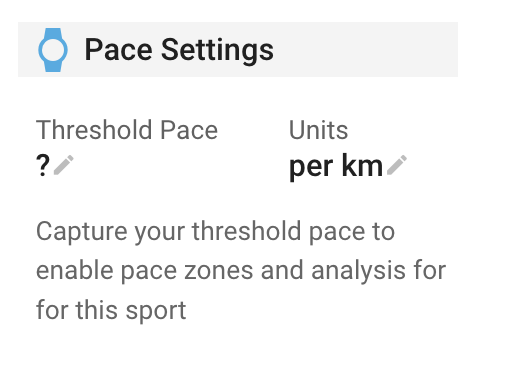Click the question mark threshold pace value
Viewport: 508px width, 382px height.
tap(43, 166)
